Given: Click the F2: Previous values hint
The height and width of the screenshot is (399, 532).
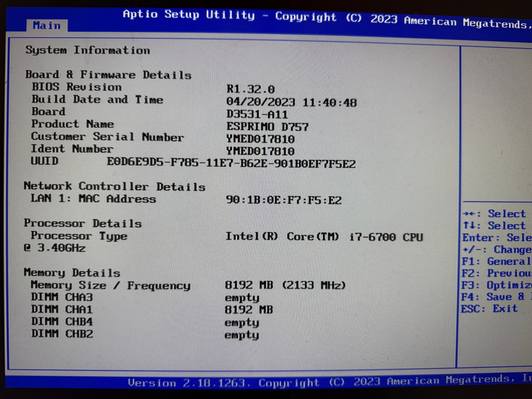Looking at the screenshot, I should coord(497,273).
